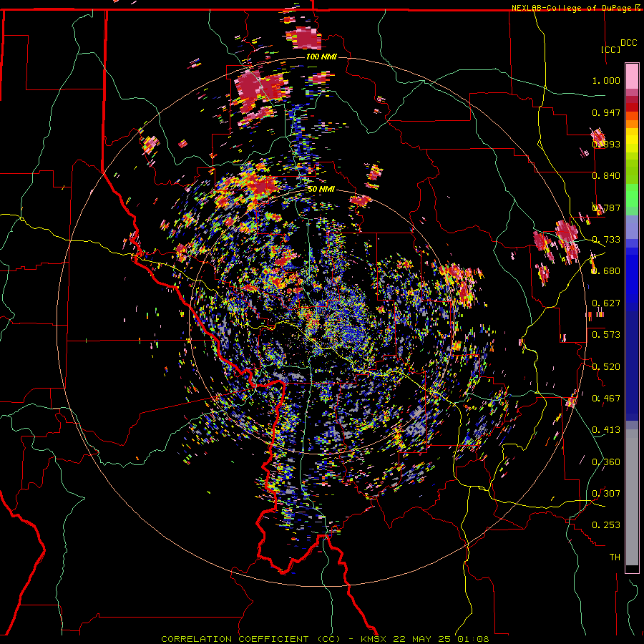Click the 0.787 scale value
Image resolution: width=644 pixels, height=644 pixels.
click(606, 208)
